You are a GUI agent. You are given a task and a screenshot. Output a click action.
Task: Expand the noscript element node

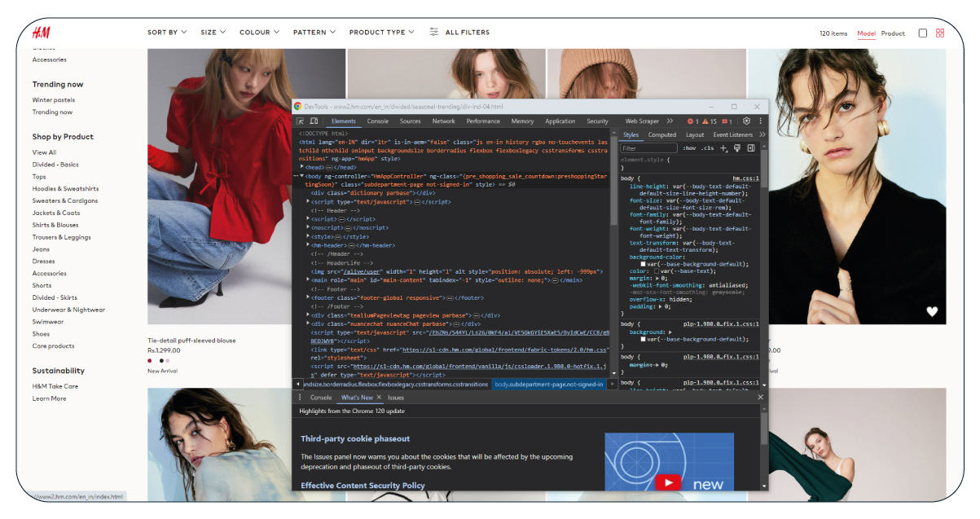[308, 228]
